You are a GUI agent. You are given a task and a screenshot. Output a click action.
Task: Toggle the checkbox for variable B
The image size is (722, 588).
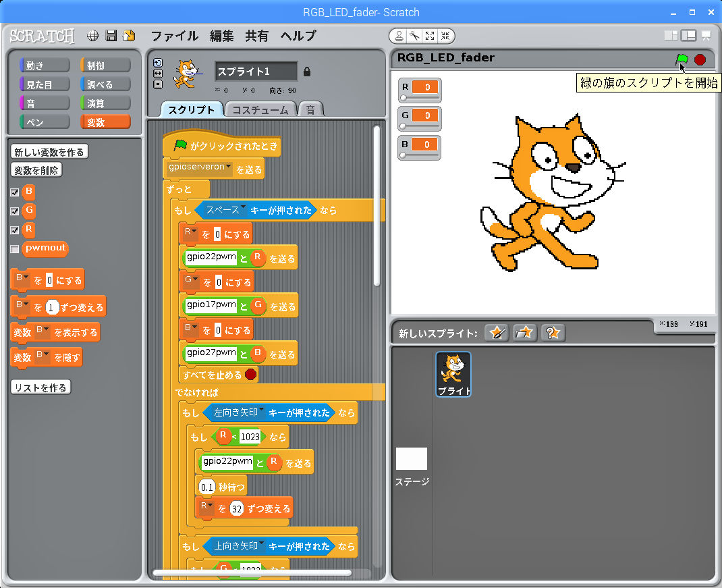click(15, 192)
